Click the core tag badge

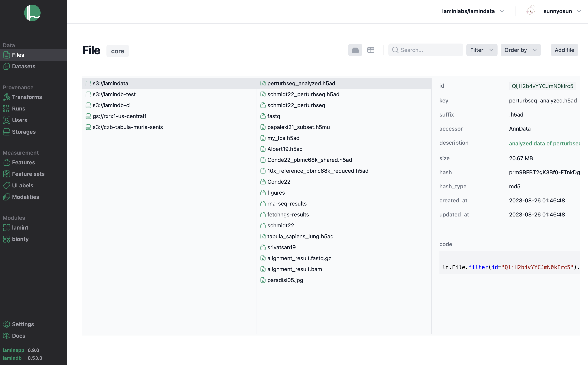pyautogui.click(x=118, y=51)
